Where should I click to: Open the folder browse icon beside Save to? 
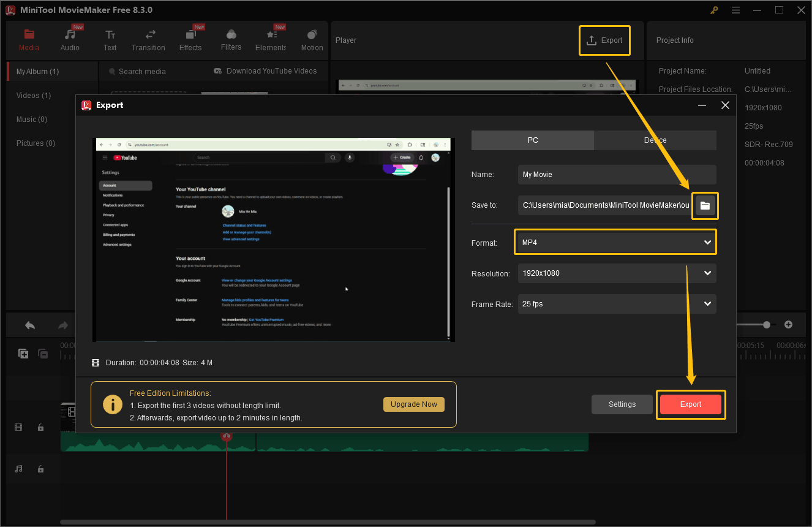pos(705,206)
